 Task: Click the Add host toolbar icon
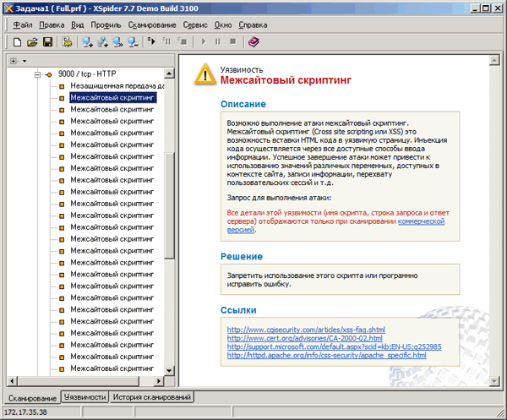[x=87, y=41]
